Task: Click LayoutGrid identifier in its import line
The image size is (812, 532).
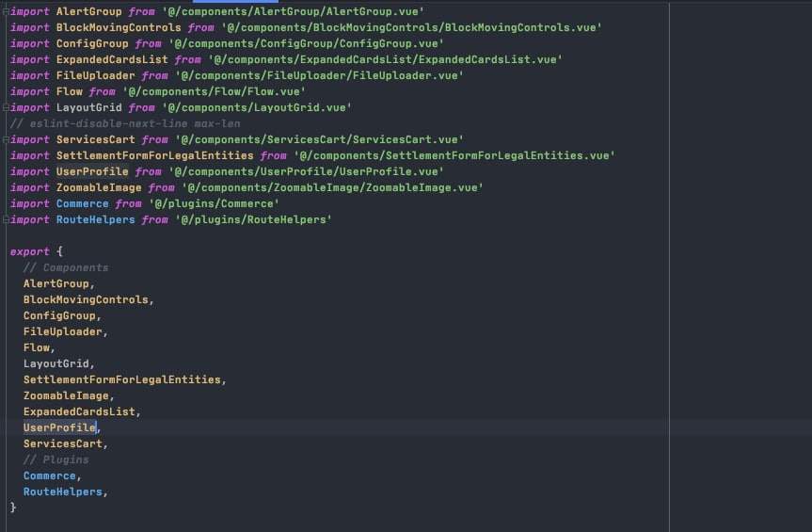Action: pyautogui.click(x=89, y=107)
